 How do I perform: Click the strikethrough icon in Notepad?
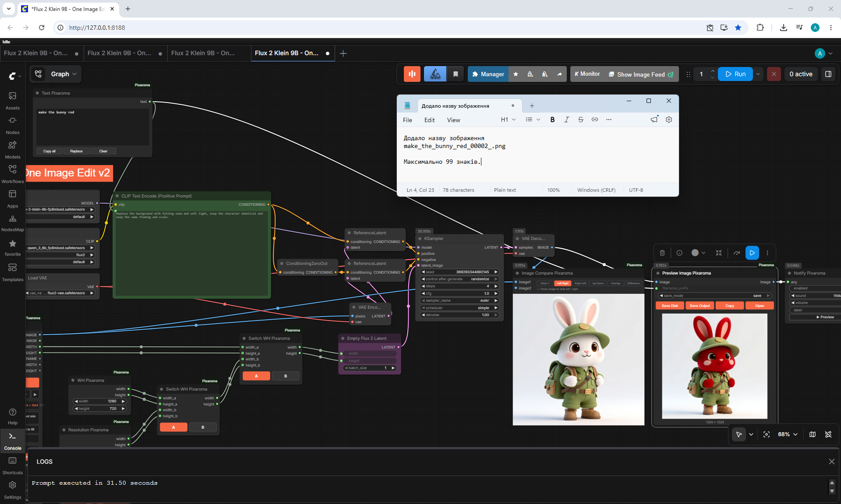(581, 120)
